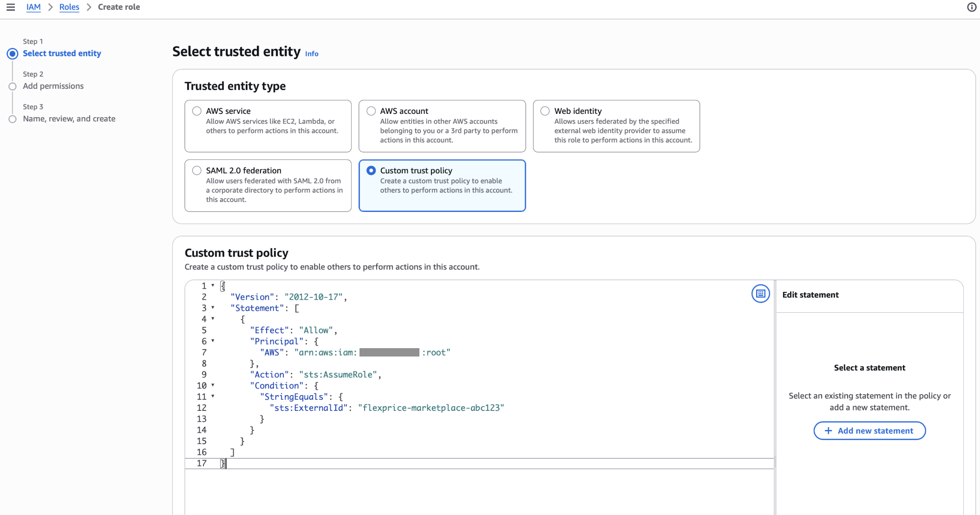
Task: Click the plus icon in Add new statement
Action: tap(828, 431)
